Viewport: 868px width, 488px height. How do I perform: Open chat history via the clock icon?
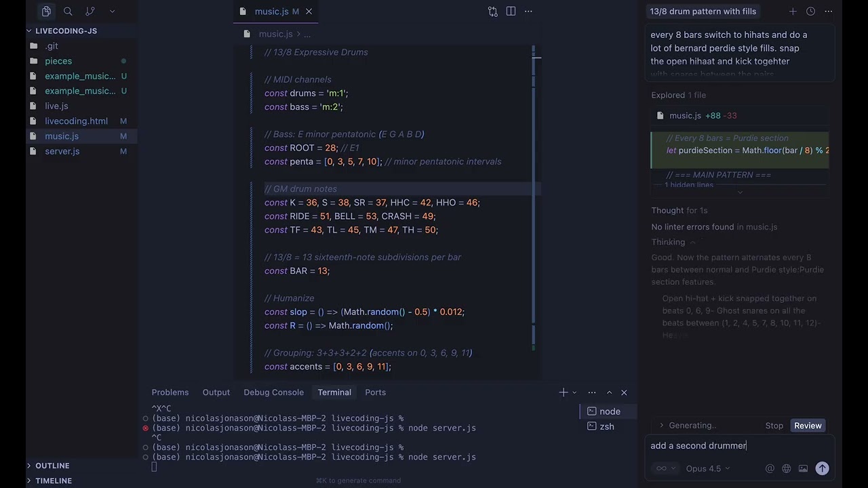pyautogui.click(x=810, y=12)
